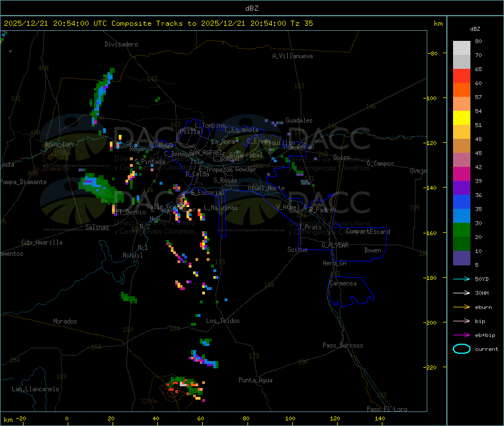Click the 'Morados' map label
The width and height of the screenshot is (504, 426).
click(x=65, y=321)
